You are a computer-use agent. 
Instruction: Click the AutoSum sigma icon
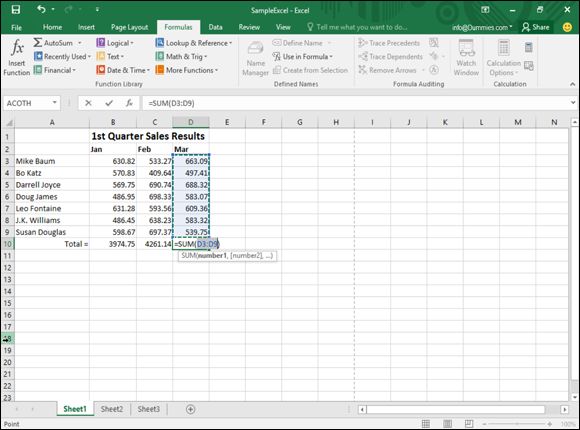click(38, 43)
